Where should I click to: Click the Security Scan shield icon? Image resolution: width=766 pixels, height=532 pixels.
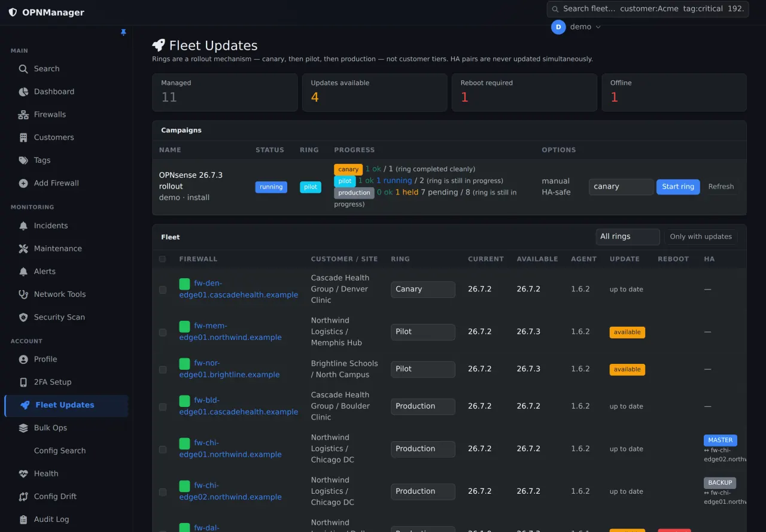pyautogui.click(x=23, y=317)
